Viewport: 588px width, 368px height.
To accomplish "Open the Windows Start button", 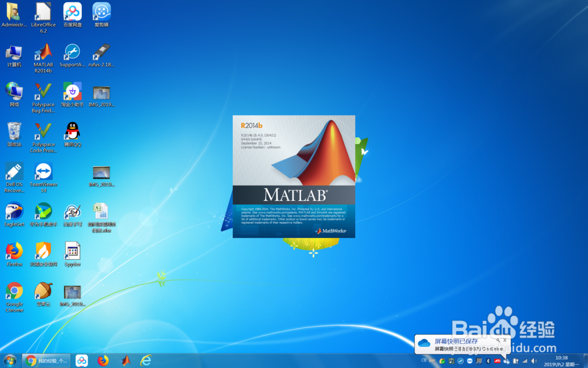I will (10, 361).
